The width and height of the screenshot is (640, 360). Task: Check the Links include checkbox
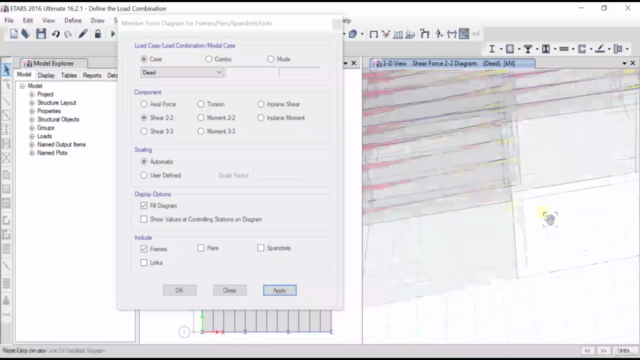click(144, 262)
